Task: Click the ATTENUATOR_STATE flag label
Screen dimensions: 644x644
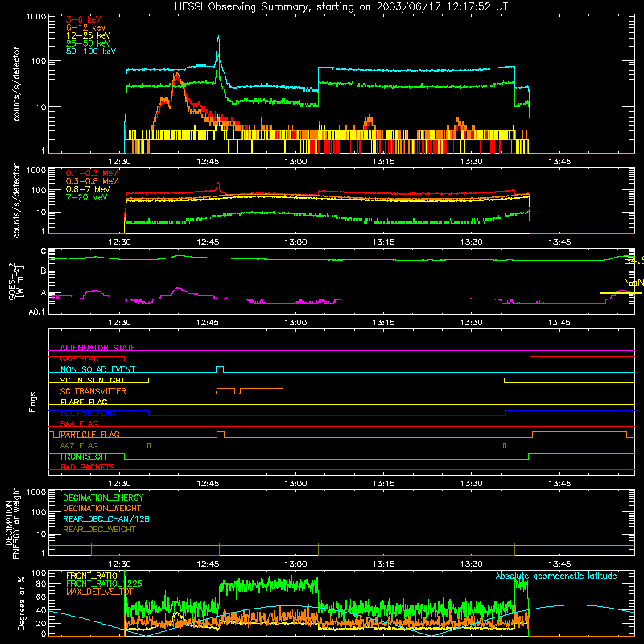Action: [97, 348]
